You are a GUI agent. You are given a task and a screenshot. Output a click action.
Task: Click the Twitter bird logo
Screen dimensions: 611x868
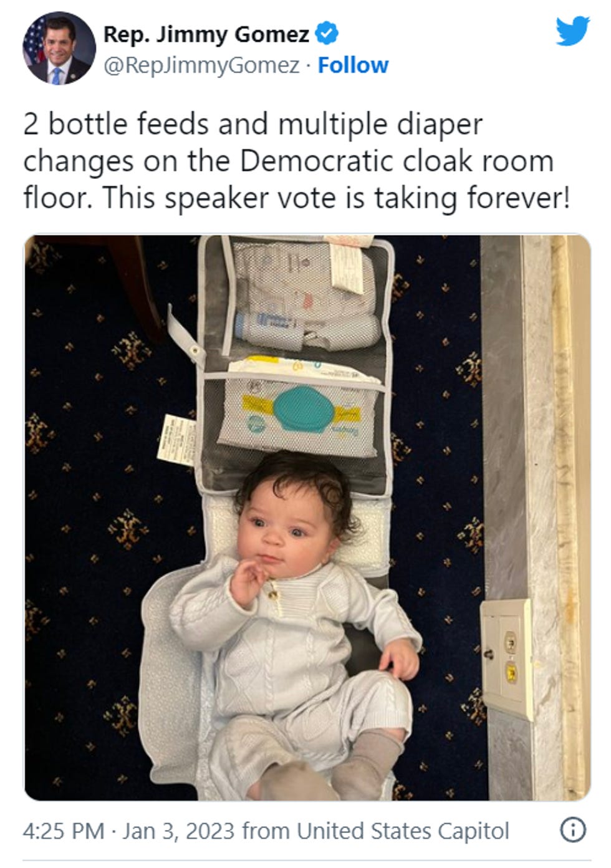pyautogui.click(x=573, y=31)
